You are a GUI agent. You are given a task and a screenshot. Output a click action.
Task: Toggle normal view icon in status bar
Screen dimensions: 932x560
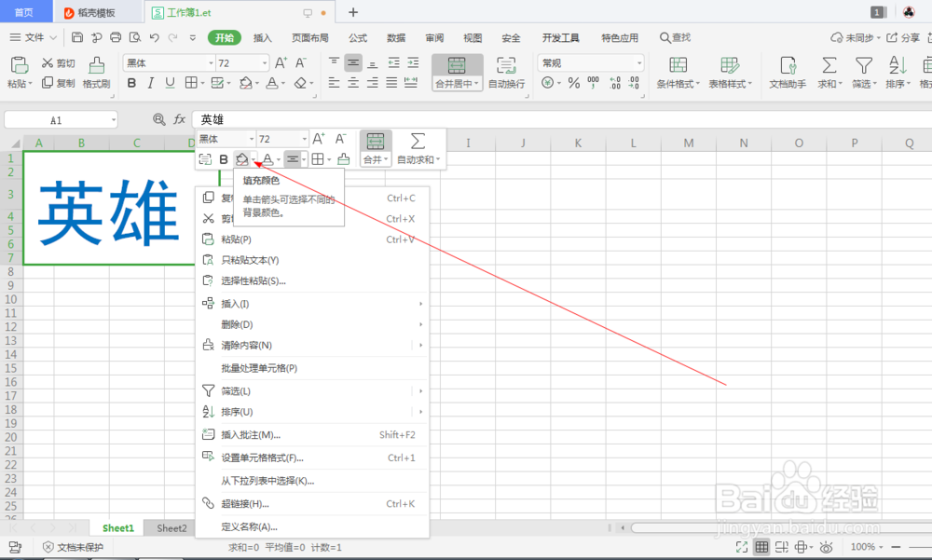761,547
